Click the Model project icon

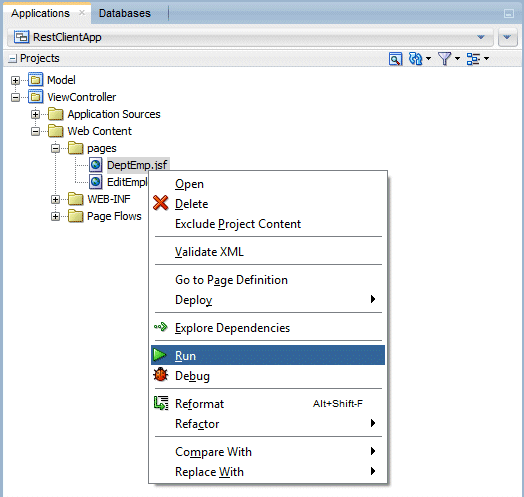point(35,80)
